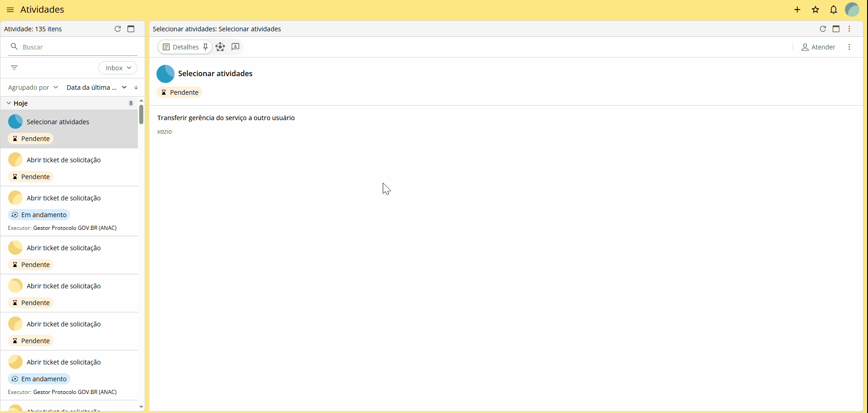Maximize the activity list panel

(x=131, y=29)
